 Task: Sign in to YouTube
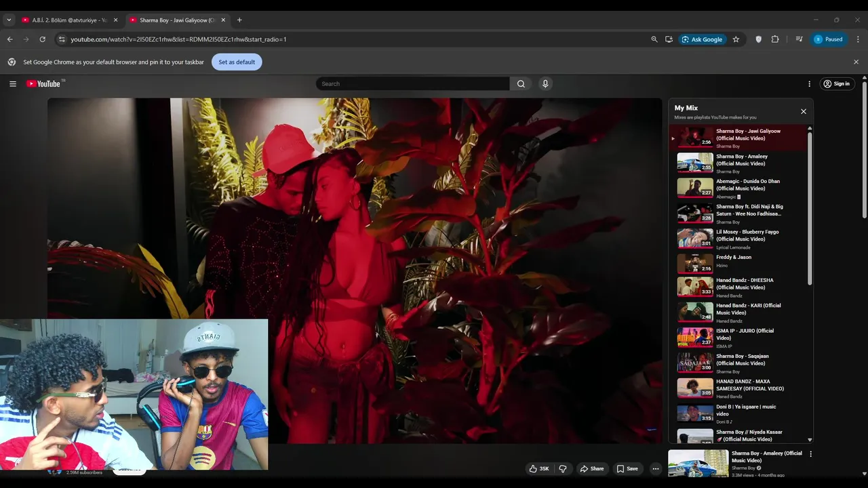click(x=837, y=84)
